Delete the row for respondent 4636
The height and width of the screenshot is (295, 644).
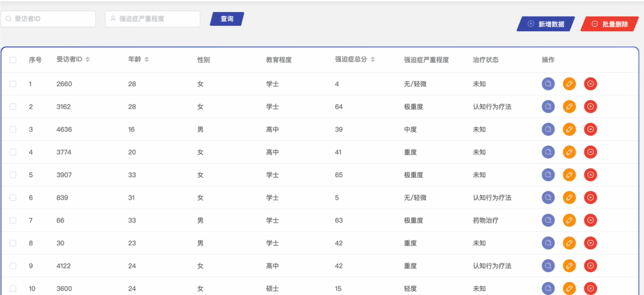click(590, 129)
